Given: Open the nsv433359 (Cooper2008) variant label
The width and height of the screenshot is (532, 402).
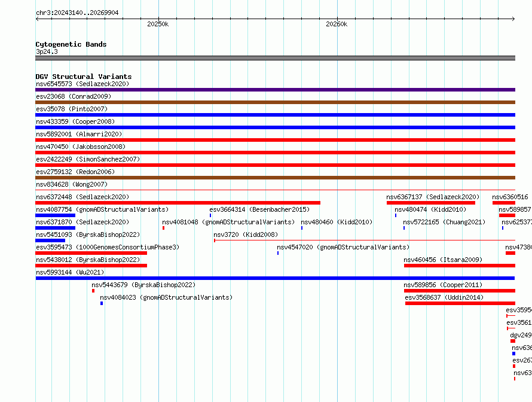Looking at the screenshot, I should click(75, 121).
